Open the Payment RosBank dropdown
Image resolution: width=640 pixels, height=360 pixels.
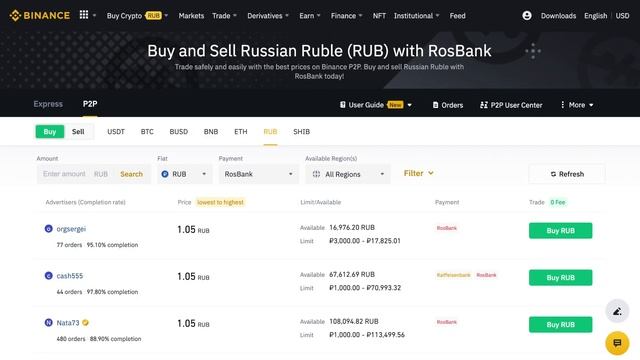pyautogui.click(x=258, y=174)
